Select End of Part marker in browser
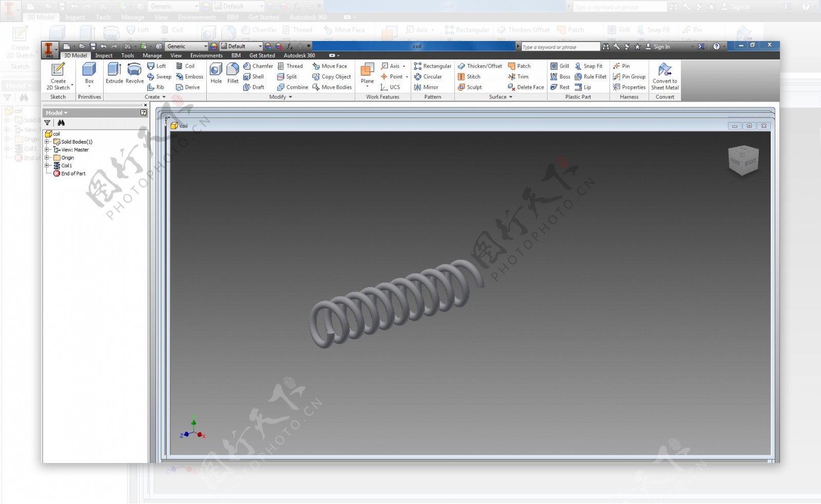The image size is (821, 504). click(69, 174)
